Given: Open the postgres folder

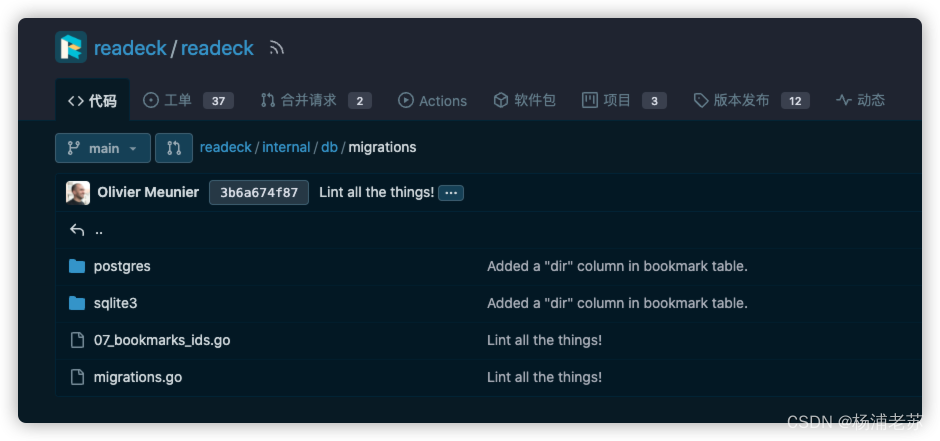Looking at the screenshot, I should click(x=122, y=266).
